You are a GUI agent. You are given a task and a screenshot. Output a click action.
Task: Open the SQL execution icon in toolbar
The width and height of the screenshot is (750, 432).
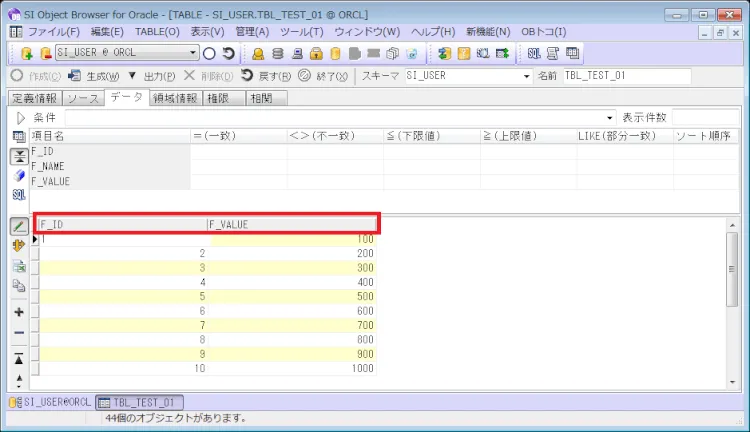point(534,53)
